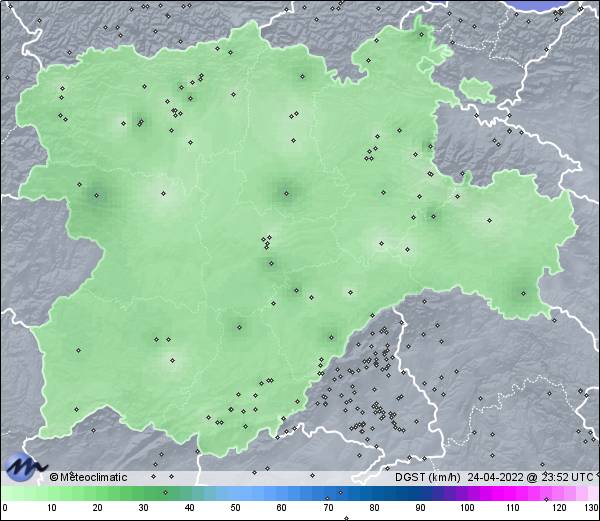Viewport: 600px width, 521px height.
Task: Select the small detached green enclave on map
Action: 477,89
